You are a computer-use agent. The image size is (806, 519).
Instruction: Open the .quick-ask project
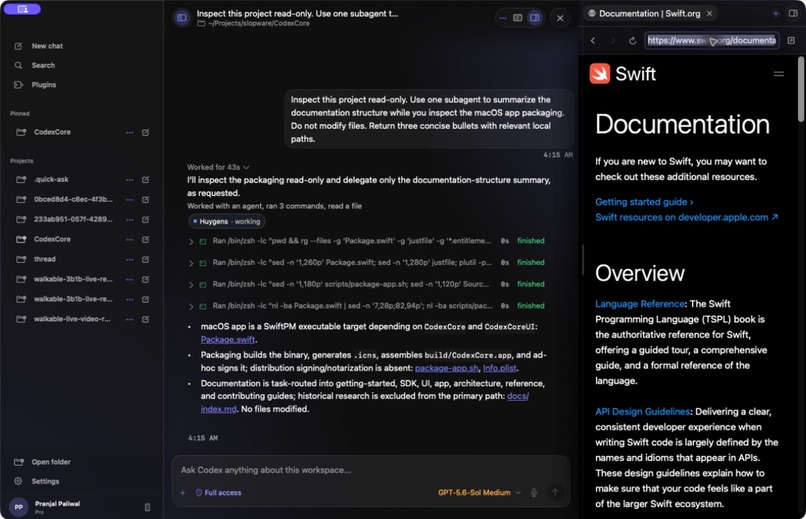point(51,179)
